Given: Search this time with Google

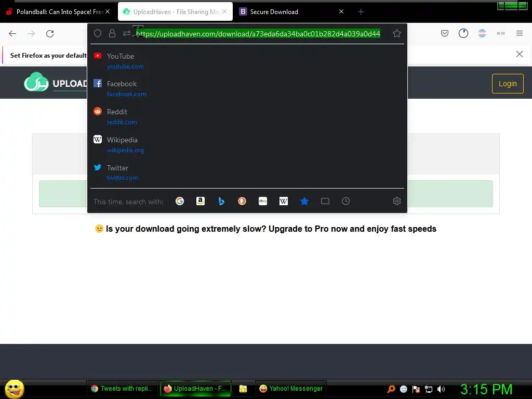Looking at the screenshot, I should pos(180,201).
